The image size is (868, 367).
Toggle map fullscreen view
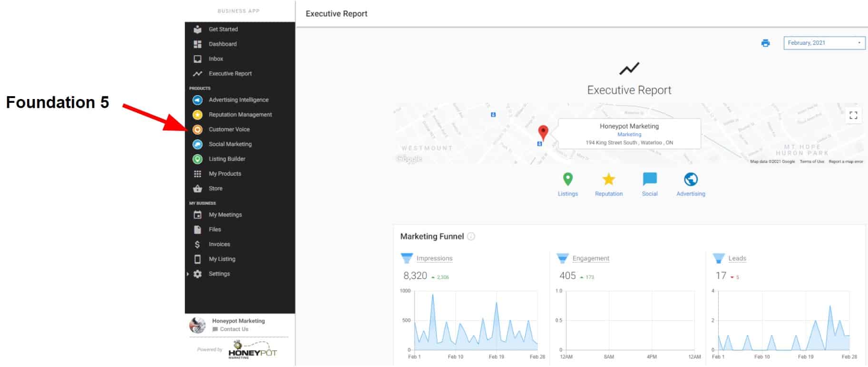pos(853,115)
